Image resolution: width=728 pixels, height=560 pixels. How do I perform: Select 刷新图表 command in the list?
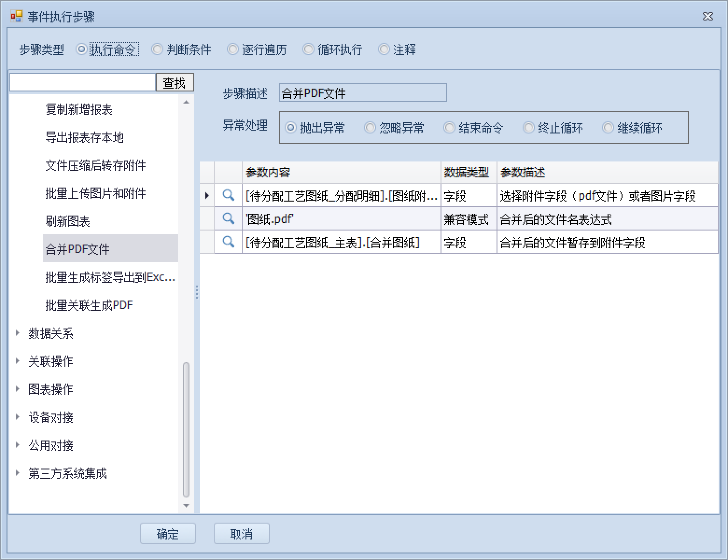click(68, 221)
